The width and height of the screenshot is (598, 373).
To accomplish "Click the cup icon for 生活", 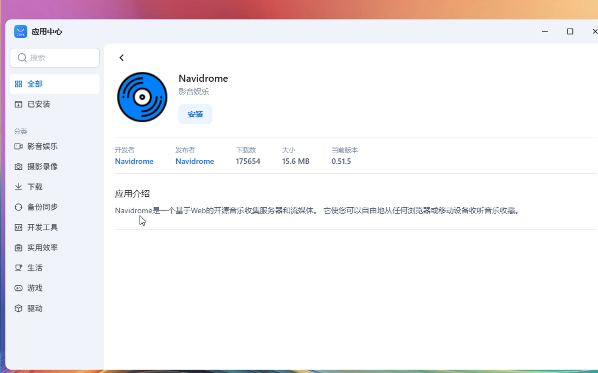I will click(x=18, y=268).
